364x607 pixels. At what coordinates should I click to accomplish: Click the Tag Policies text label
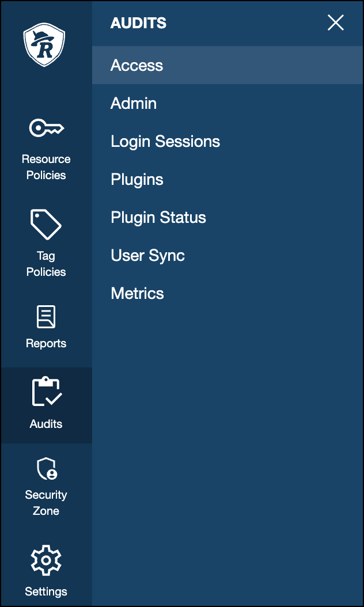46,264
